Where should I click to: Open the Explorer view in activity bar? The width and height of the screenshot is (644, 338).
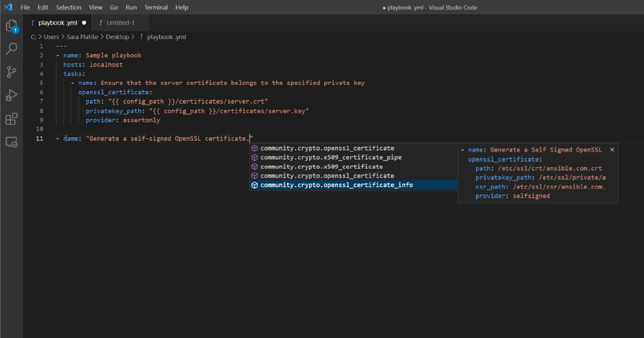point(11,25)
